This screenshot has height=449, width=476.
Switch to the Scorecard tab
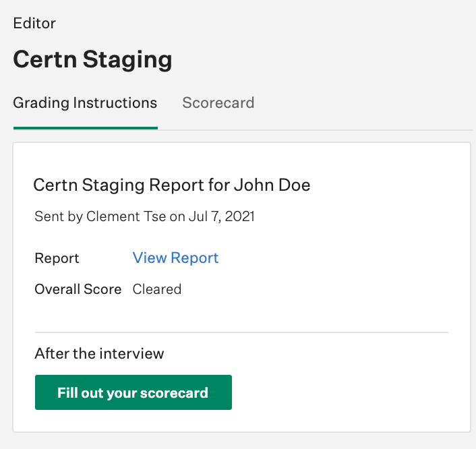218,103
